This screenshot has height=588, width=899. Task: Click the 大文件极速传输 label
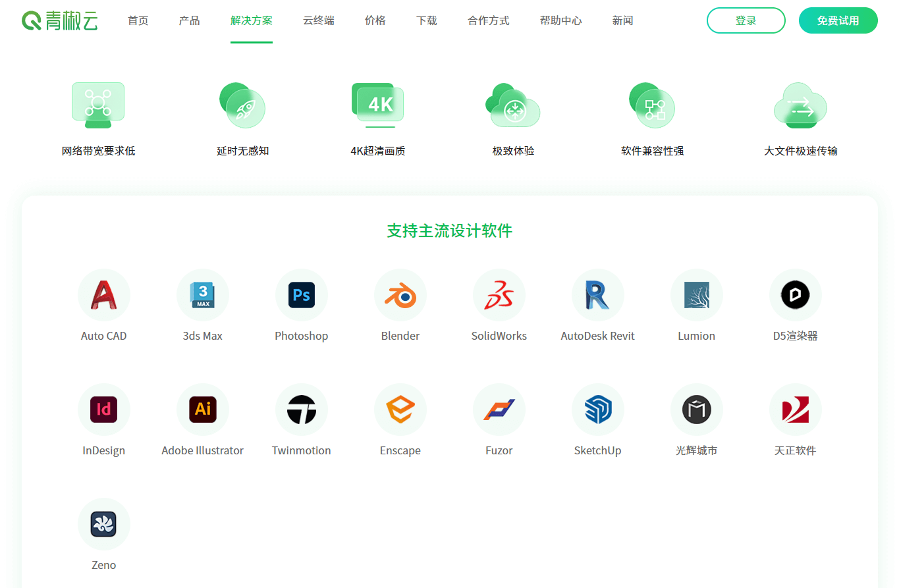801,151
